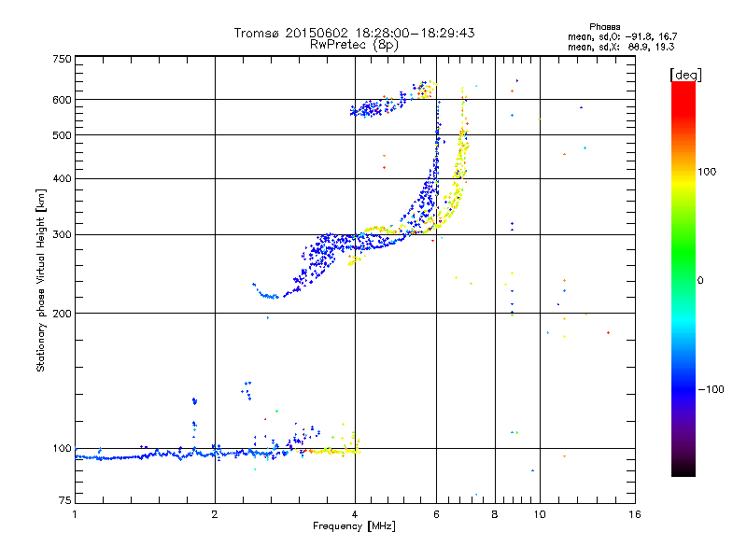Click the 'mean, sd,O: -91.8, 16.7' line

coord(622,36)
